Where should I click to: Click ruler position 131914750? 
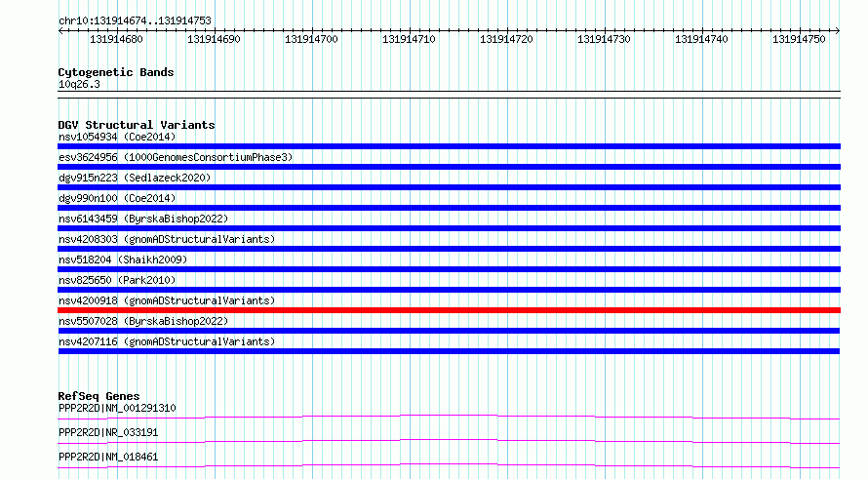(x=799, y=39)
